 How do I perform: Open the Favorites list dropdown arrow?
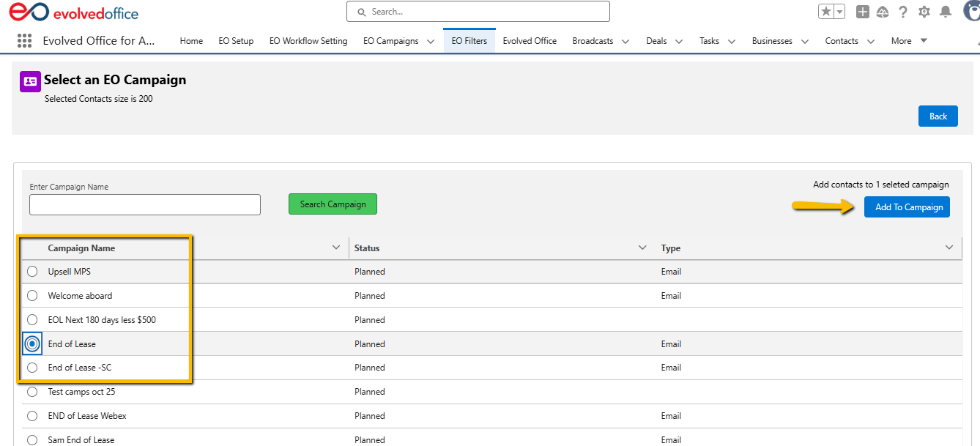[x=839, y=12]
